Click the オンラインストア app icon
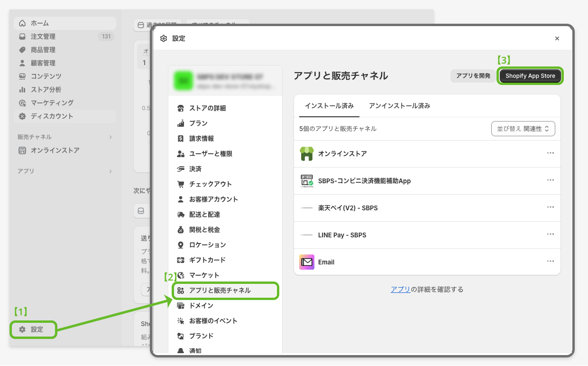This screenshot has width=588, height=366. [x=307, y=154]
